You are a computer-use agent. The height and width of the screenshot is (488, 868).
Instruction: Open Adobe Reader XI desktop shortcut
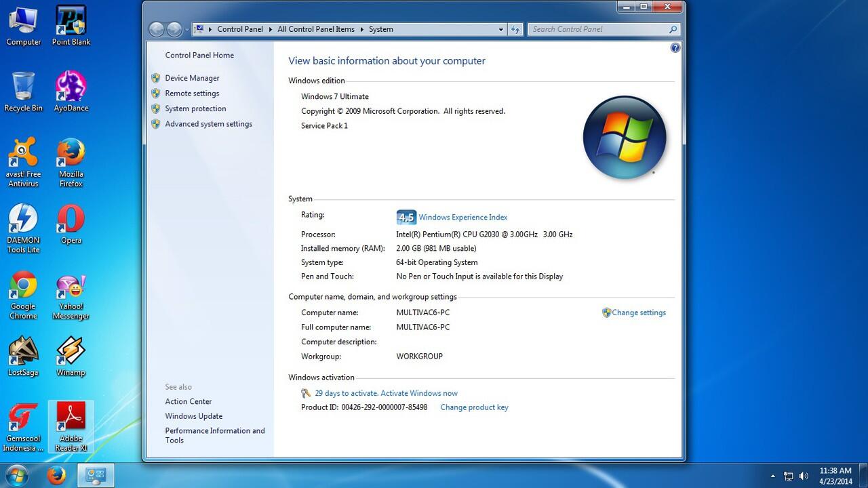[71, 427]
